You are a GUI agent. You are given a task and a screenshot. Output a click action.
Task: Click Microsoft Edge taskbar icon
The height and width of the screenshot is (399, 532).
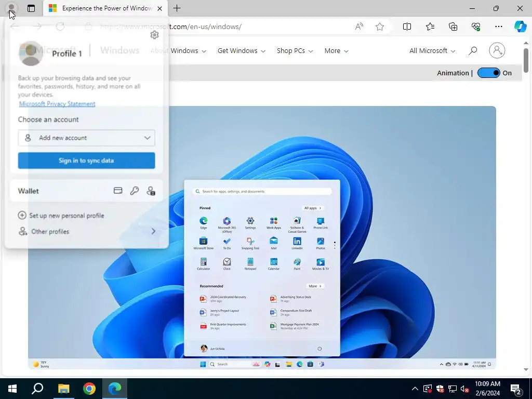point(115,389)
